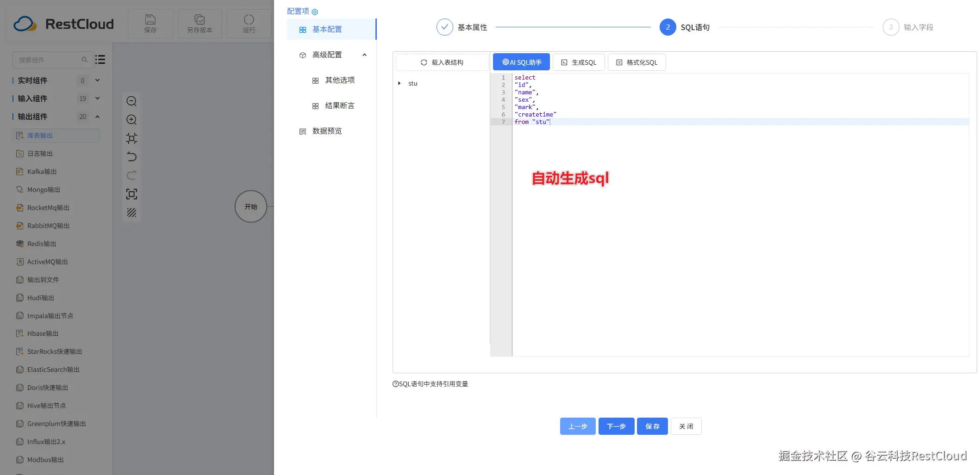Image resolution: width=980 pixels, height=475 pixels.
Task: Select Kafka输出 from the output components
Action: (x=41, y=172)
